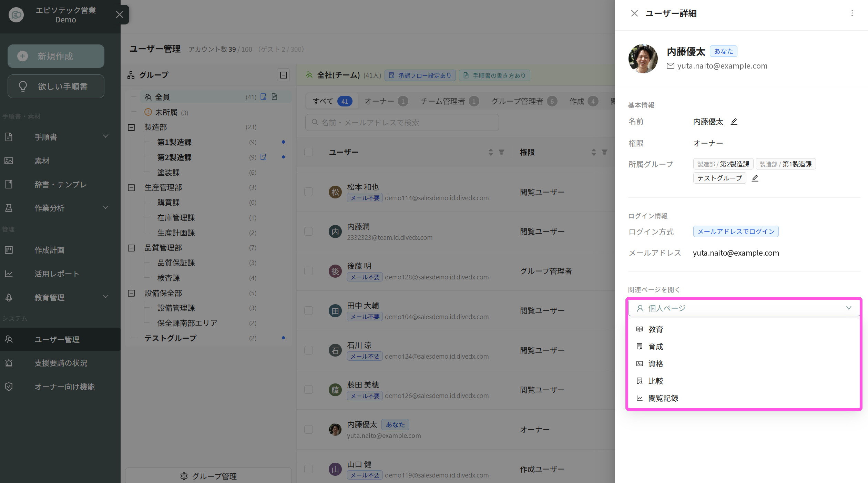Expand the 手順書 sidebar menu
Image resolution: width=868 pixels, height=483 pixels.
[60, 137]
